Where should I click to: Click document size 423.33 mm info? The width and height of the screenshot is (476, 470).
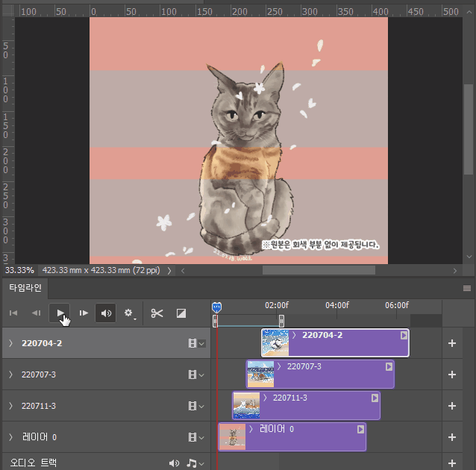pos(101,270)
